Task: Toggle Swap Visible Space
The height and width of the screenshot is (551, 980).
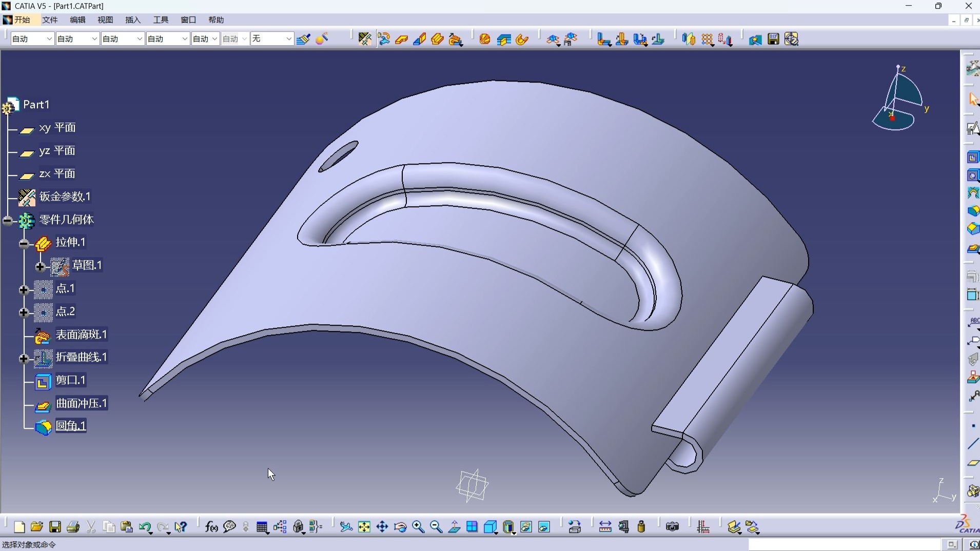Action: 544,527
